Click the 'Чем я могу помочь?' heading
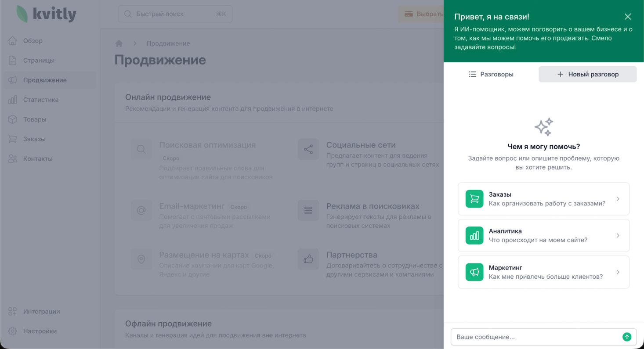644x349 pixels. [544, 147]
